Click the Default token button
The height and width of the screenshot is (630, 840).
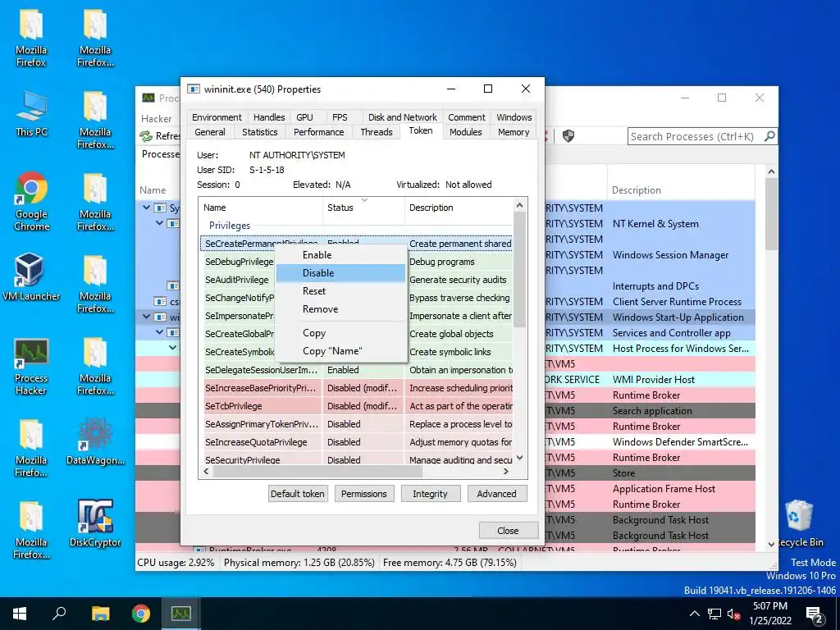pos(297,493)
